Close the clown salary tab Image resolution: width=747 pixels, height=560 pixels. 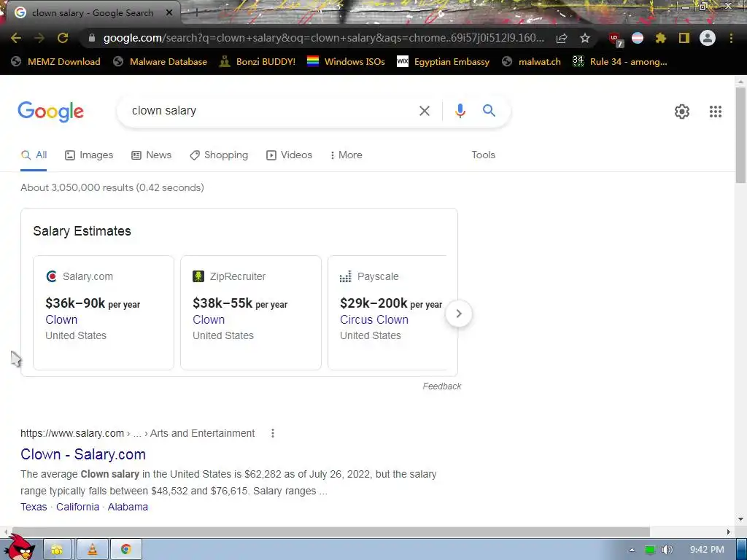169,13
